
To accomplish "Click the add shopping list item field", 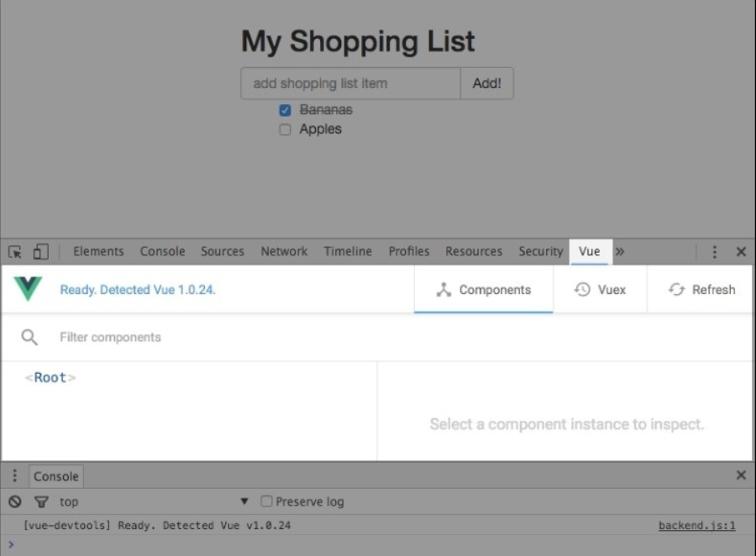I will tap(350, 83).
